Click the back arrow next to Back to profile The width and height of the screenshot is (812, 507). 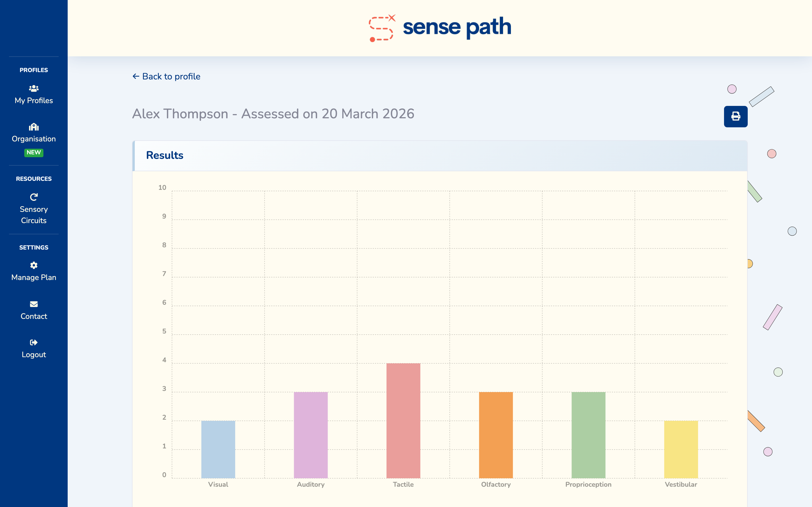coord(136,76)
